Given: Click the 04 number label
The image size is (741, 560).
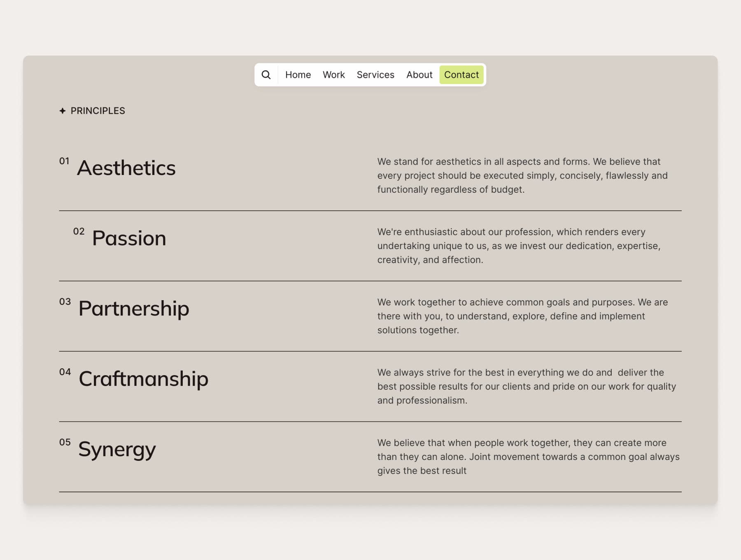Looking at the screenshot, I should pyautogui.click(x=65, y=372).
